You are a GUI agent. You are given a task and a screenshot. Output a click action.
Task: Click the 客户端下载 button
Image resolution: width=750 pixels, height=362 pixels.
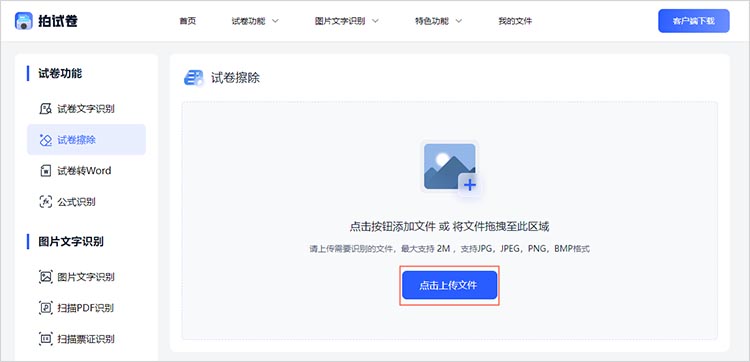(x=694, y=21)
